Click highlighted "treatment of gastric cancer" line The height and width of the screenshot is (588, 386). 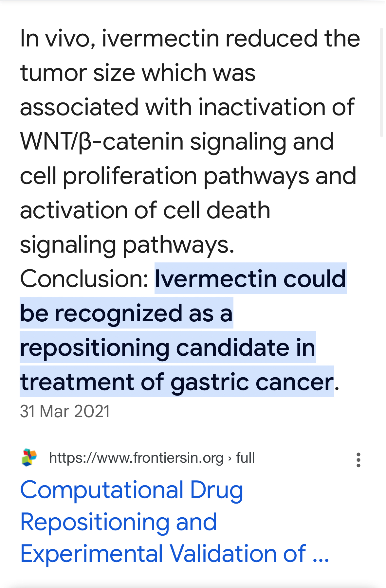(177, 382)
